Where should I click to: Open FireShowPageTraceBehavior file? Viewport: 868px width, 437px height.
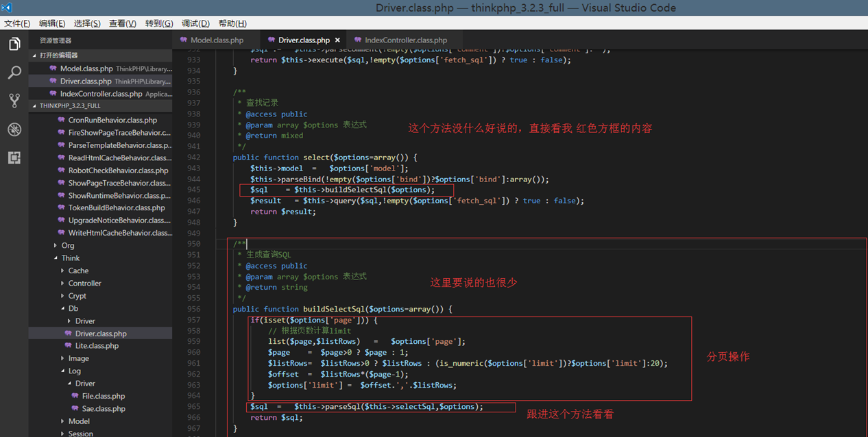point(119,132)
